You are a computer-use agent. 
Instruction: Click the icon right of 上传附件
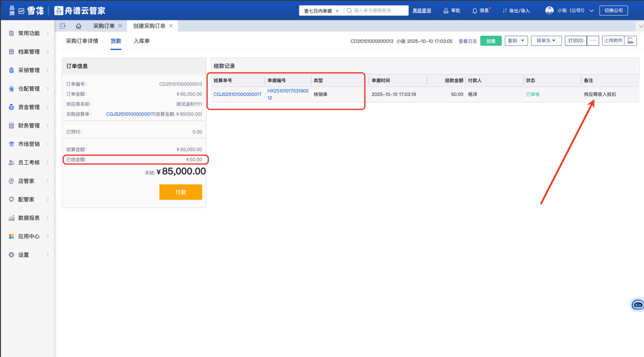631,41
